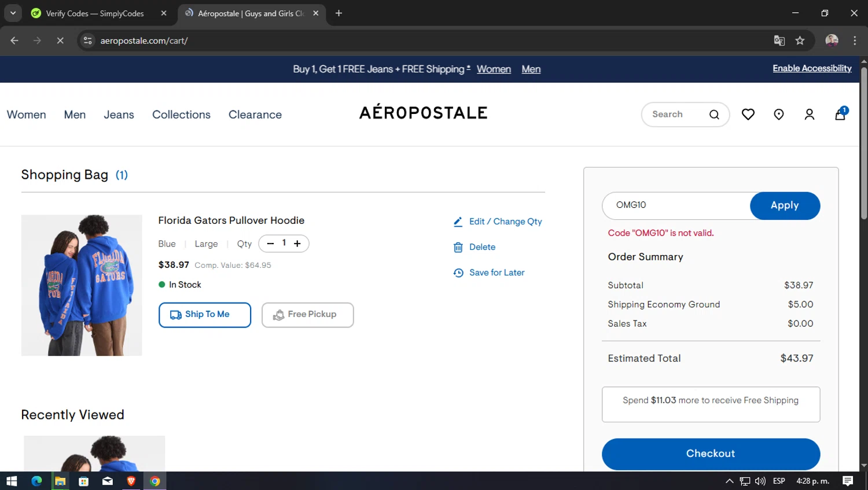Viewport: 868px width, 490px height.
Task: Click the translate page icon
Action: pos(779,40)
